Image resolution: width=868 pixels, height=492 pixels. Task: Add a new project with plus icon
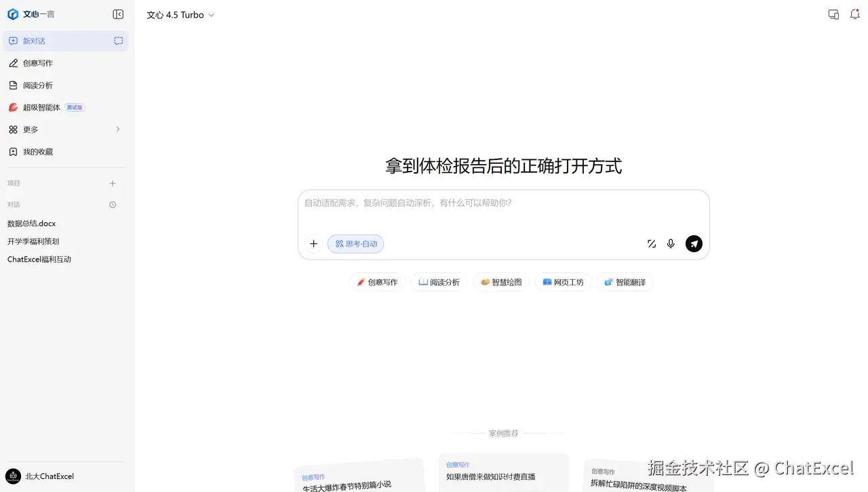(x=113, y=183)
